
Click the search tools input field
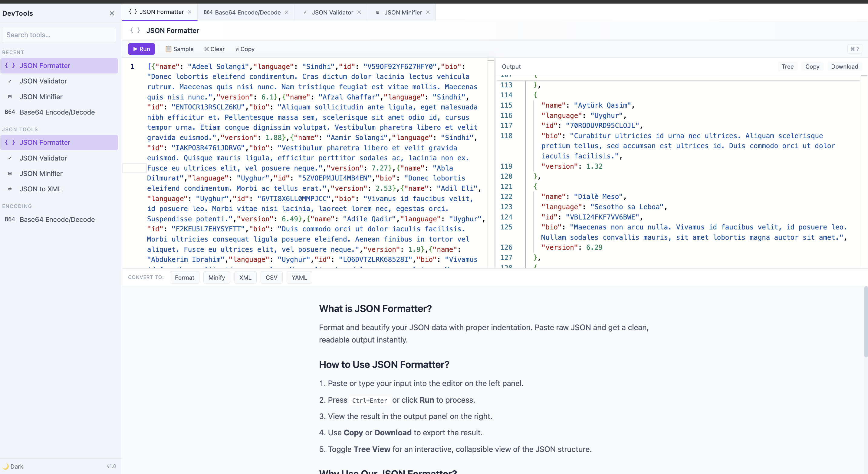tap(59, 35)
